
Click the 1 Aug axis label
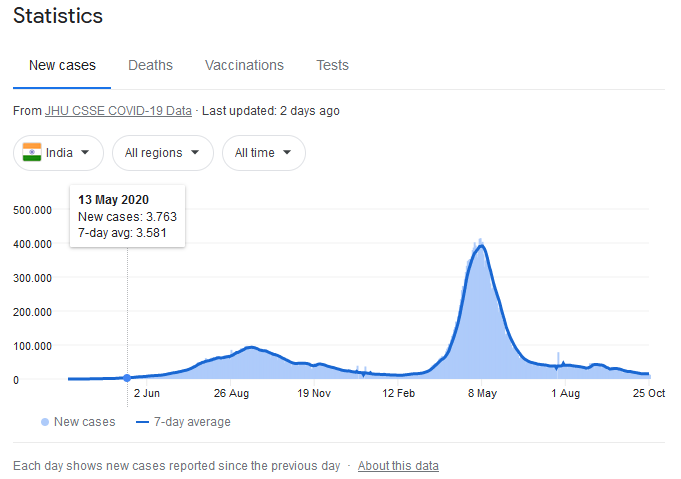point(565,393)
